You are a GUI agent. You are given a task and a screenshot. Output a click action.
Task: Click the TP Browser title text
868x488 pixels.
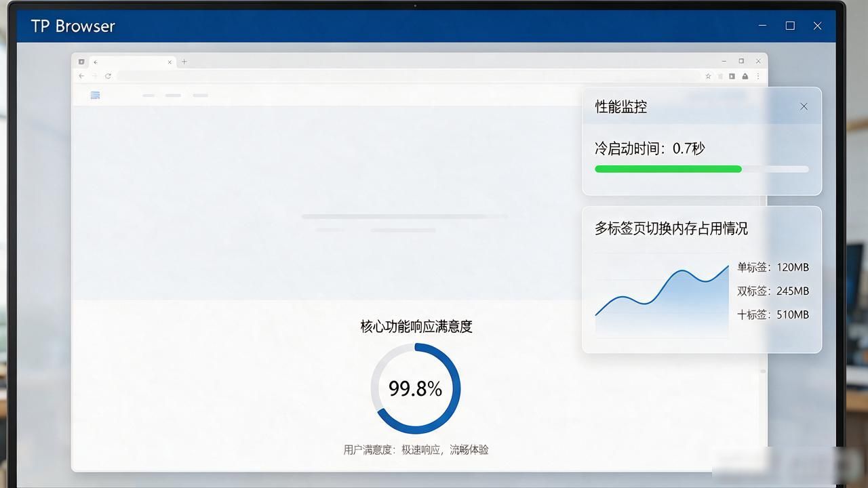[x=73, y=26]
